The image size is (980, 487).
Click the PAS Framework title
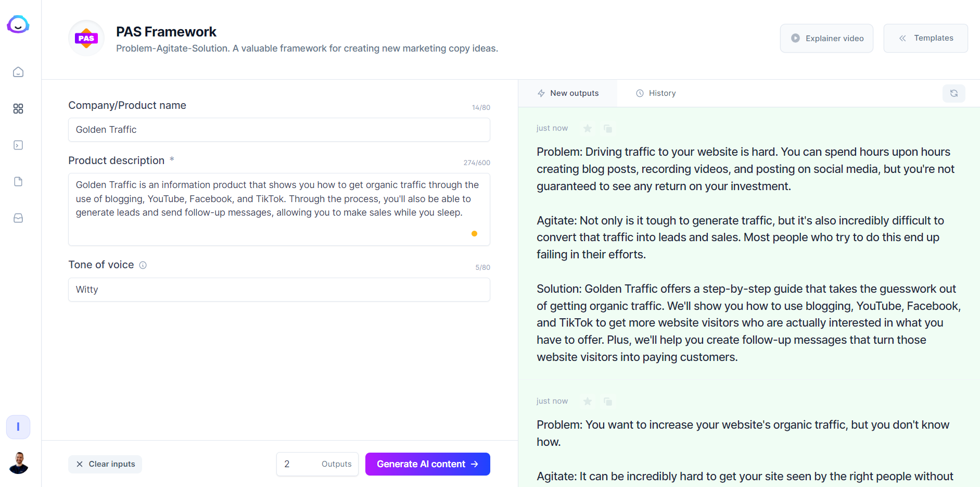166,32
